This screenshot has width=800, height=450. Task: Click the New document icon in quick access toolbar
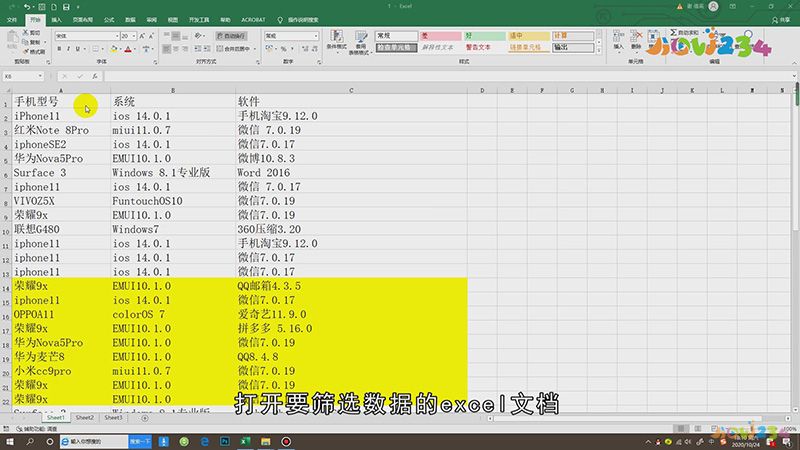54,7
